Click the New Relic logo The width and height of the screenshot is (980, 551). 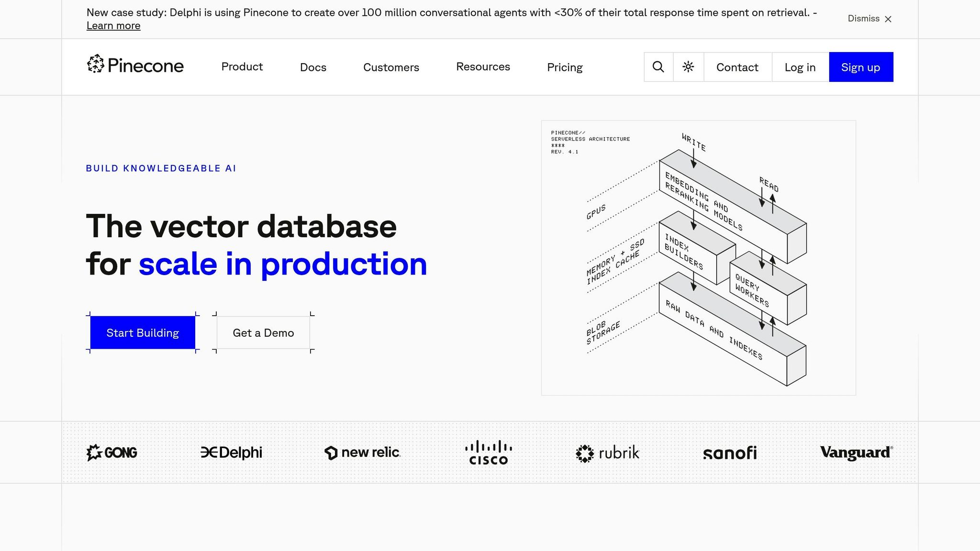(362, 452)
